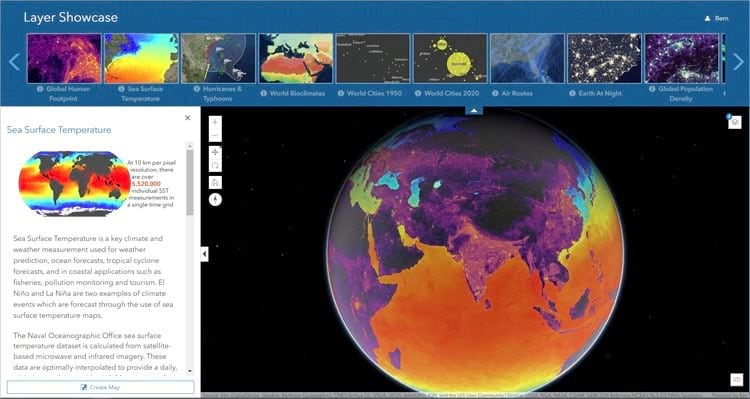The image size is (750, 399).
Task: Open the Hurricanes & Typhoons layer
Action: click(219, 58)
